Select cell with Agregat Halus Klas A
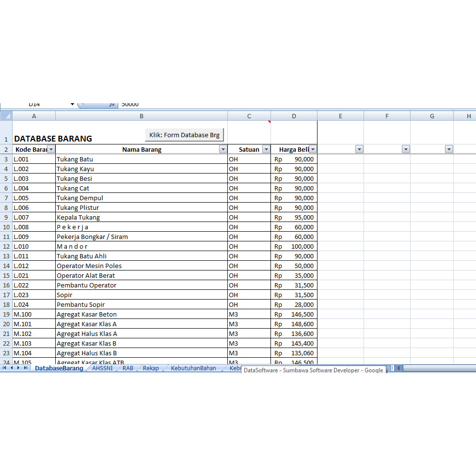Viewport: 476px width, 476px height. click(x=142, y=333)
